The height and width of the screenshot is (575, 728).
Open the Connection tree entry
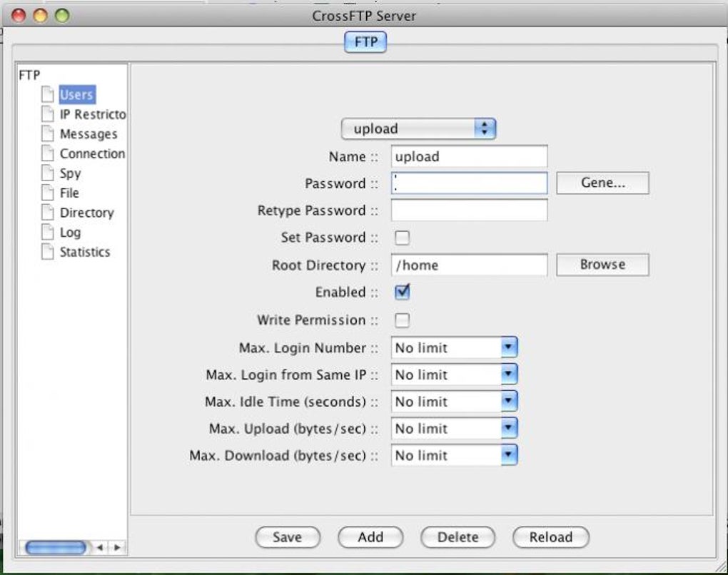(x=92, y=153)
